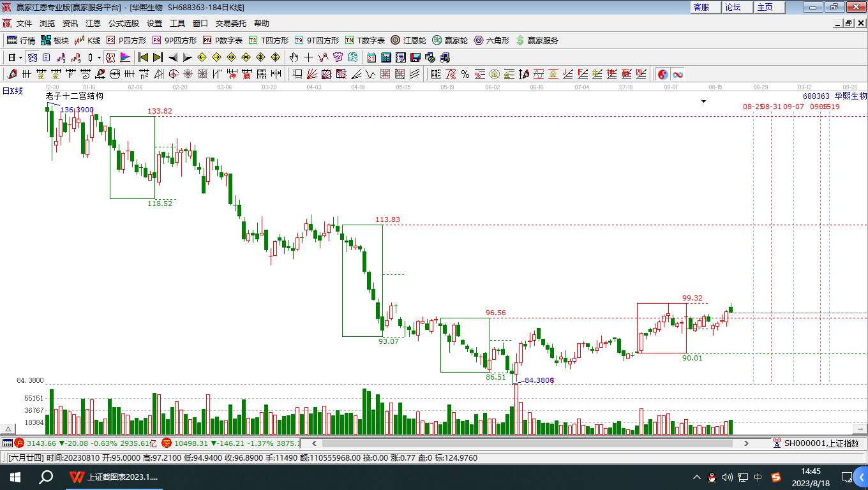Open the T四方形 time square
Screen dimensions: 868x490
tap(269, 40)
